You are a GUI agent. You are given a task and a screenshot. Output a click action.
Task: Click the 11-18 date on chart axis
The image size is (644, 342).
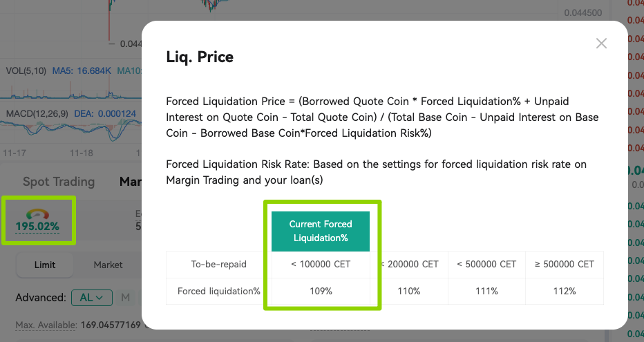coord(82,153)
